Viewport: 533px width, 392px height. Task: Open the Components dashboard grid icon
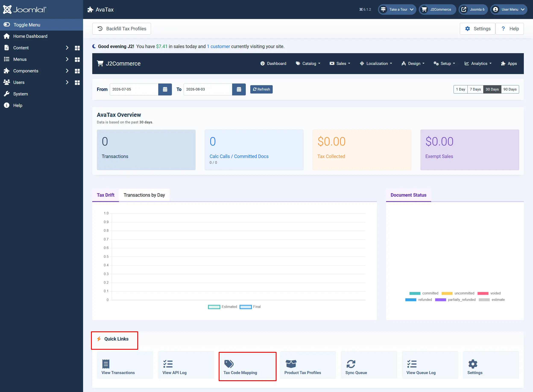[x=77, y=71]
